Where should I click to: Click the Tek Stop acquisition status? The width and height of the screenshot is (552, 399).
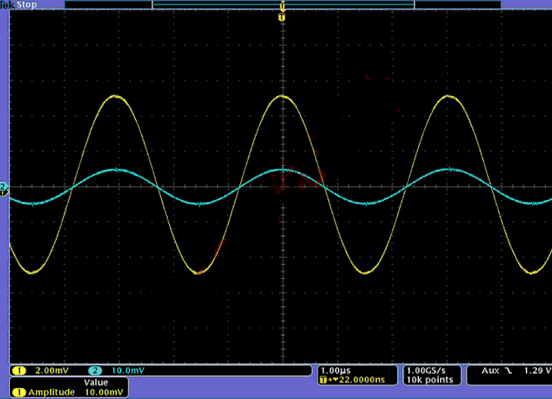pyautogui.click(x=19, y=5)
